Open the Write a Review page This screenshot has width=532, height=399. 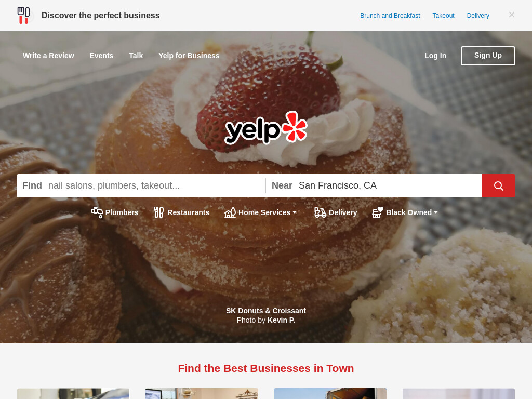tap(48, 56)
